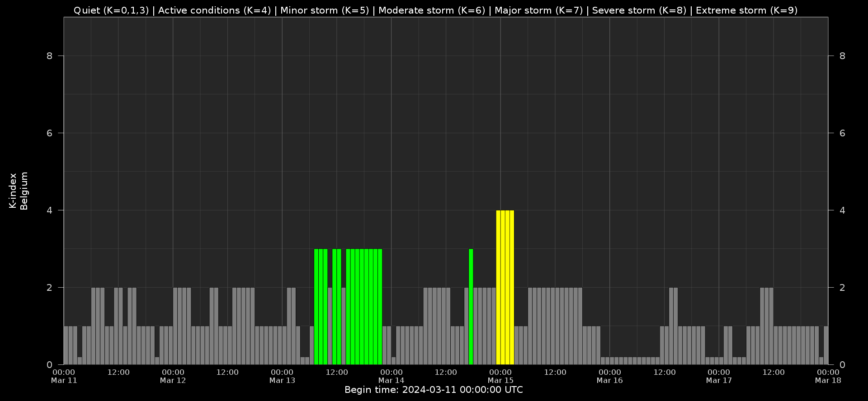Image resolution: width=868 pixels, height=401 pixels.
Task: Click the 'Mar 18' date label
Action: [828, 380]
